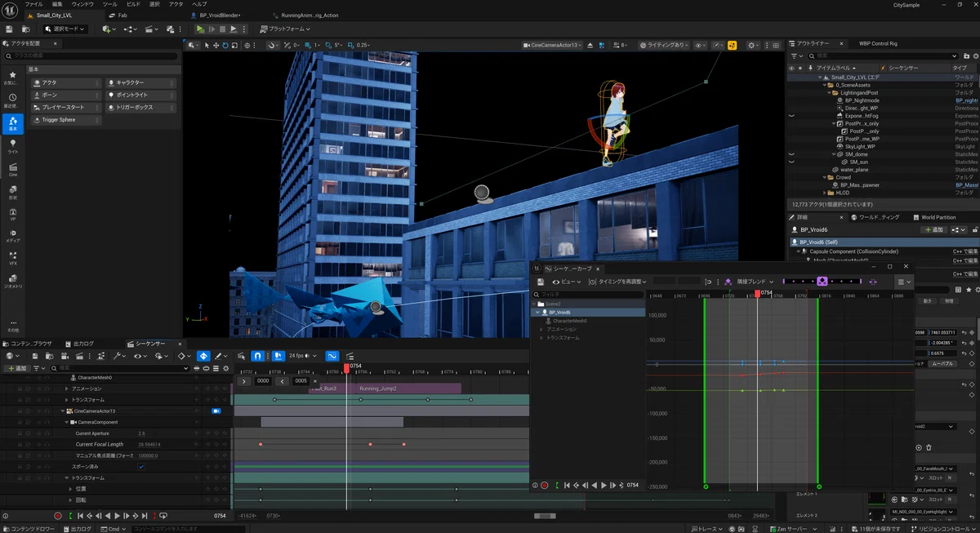Image resolution: width=980 pixels, height=533 pixels.
Task: Click the camera lock icon on CineCameraActor13
Action: 216,411
